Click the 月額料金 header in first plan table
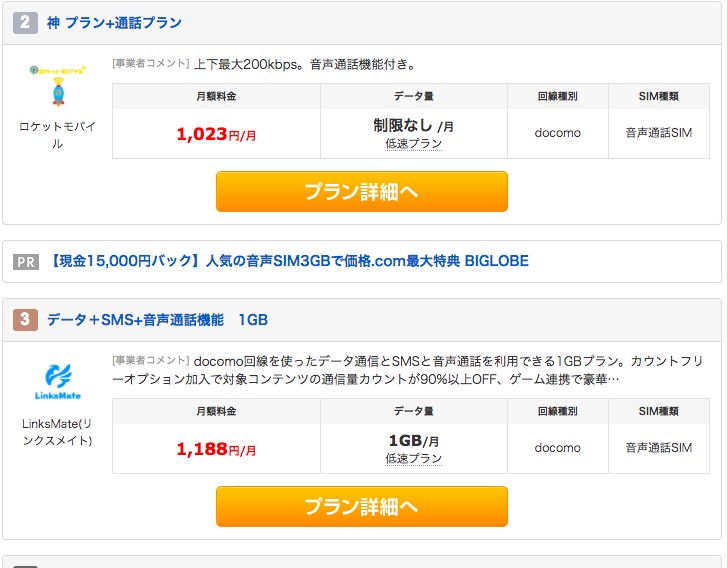727x568 pixels. pos(216,96)
